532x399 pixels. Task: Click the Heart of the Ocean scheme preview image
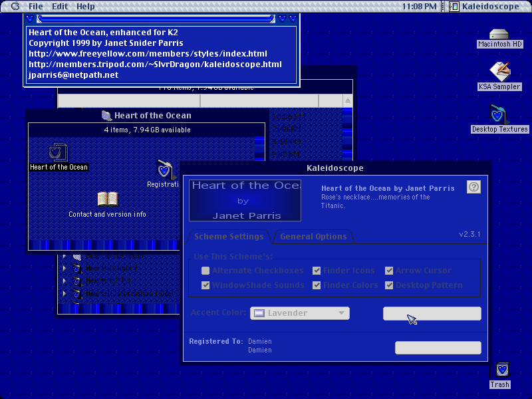pos(245,200)
